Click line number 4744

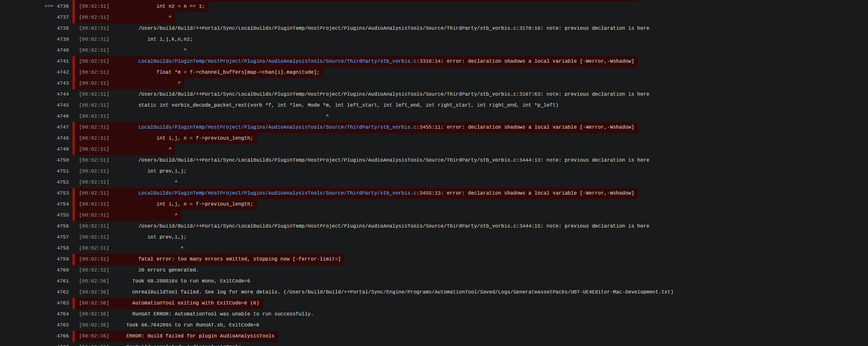[63, 94]
